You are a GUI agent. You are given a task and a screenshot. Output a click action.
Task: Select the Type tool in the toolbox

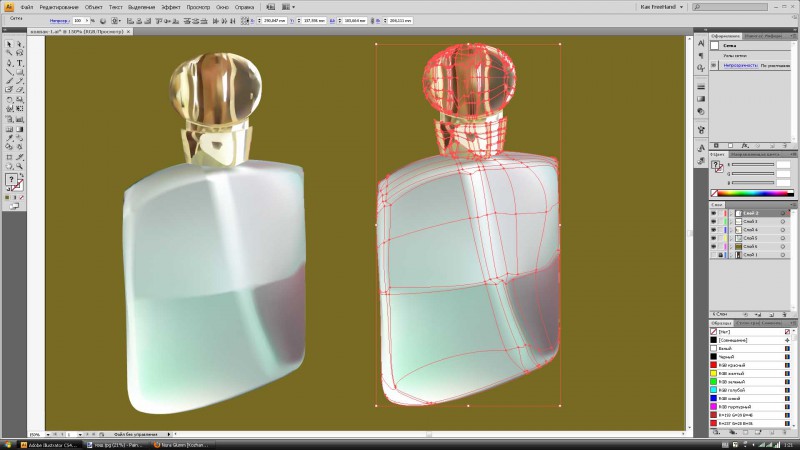[x=20, y=63]
